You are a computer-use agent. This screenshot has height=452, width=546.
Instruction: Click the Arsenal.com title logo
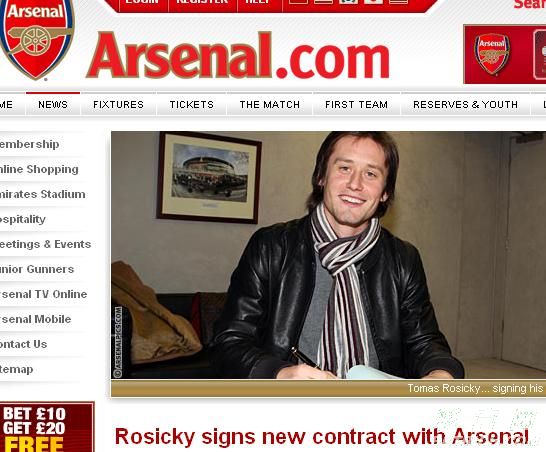(x=238, y=55)
